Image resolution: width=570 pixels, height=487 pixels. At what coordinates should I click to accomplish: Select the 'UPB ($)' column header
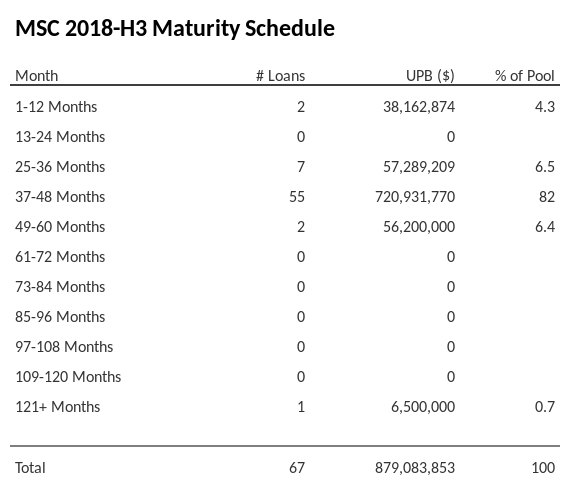pos(430,76)
